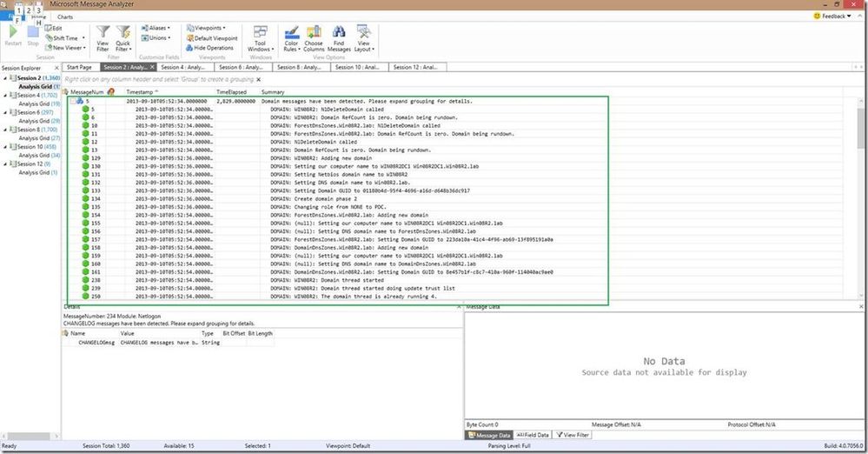
Task: Click the icon in the Details Name column header
Action: [x=65, y=334]
